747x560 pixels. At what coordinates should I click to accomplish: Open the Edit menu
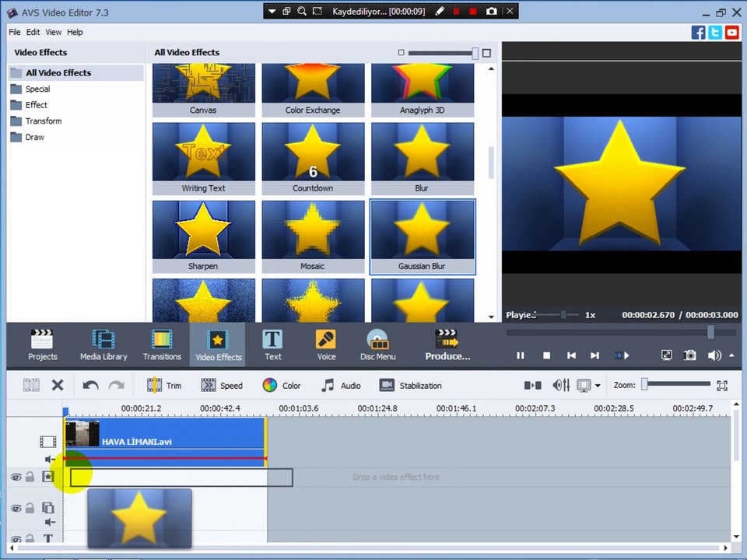pos(33,32)
